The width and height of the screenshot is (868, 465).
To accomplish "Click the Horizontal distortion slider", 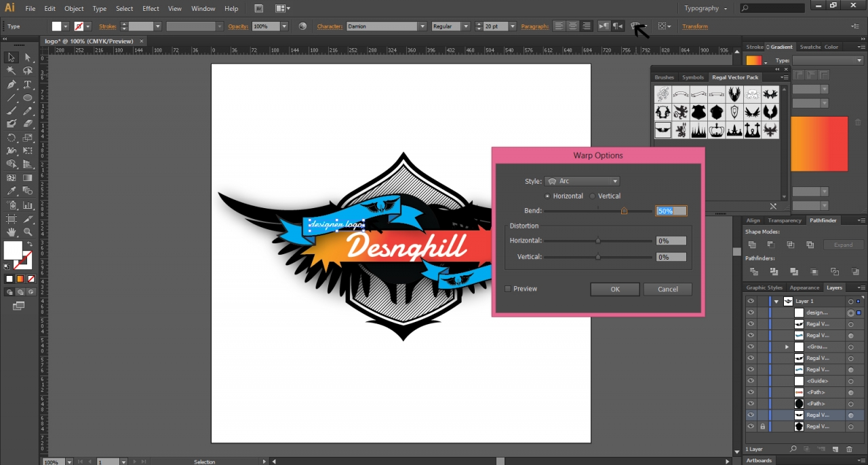I will 598,241.
